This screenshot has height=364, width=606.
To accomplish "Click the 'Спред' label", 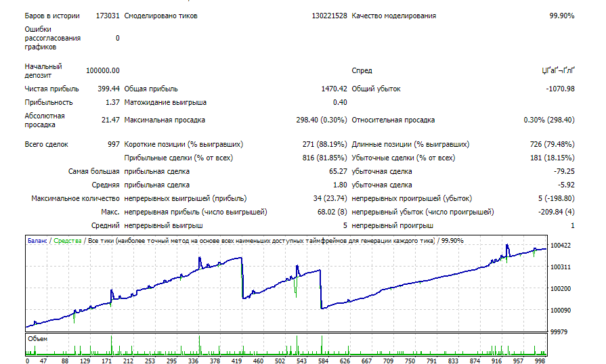I will pyautogui.click(x=362, y=70).
